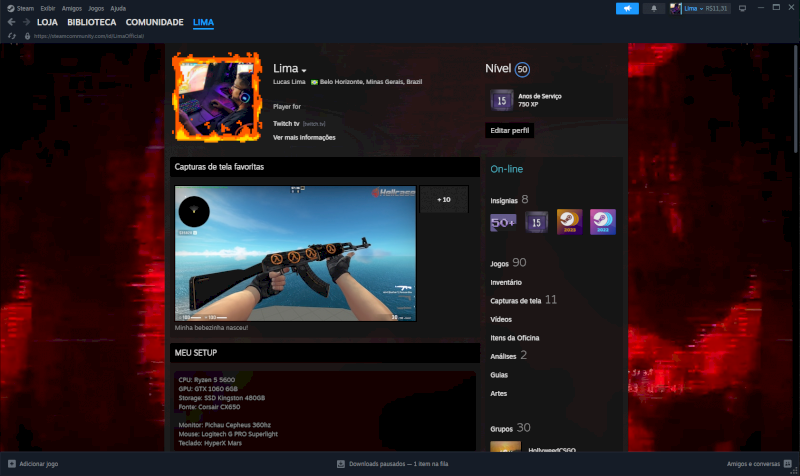Click the HollywoodCSGO group avatar
The height and width of the screenshot is (476, 800).
pyautogui.click(x=506, y=446)
